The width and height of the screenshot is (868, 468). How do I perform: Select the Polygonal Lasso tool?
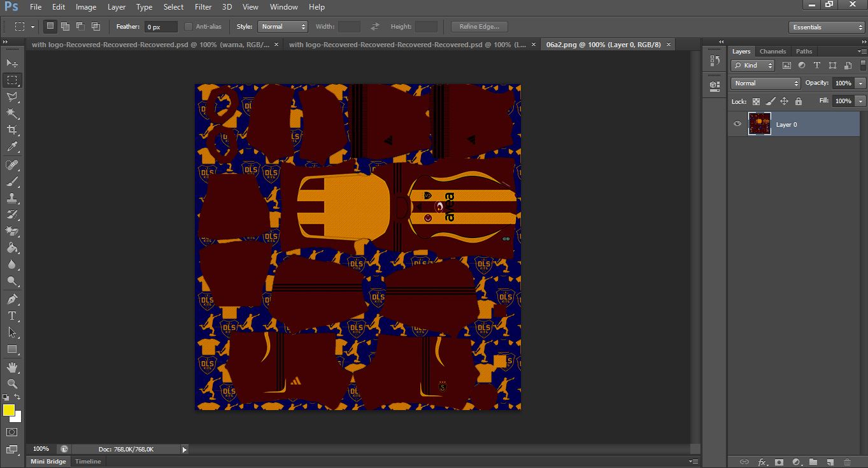[12, 97]
